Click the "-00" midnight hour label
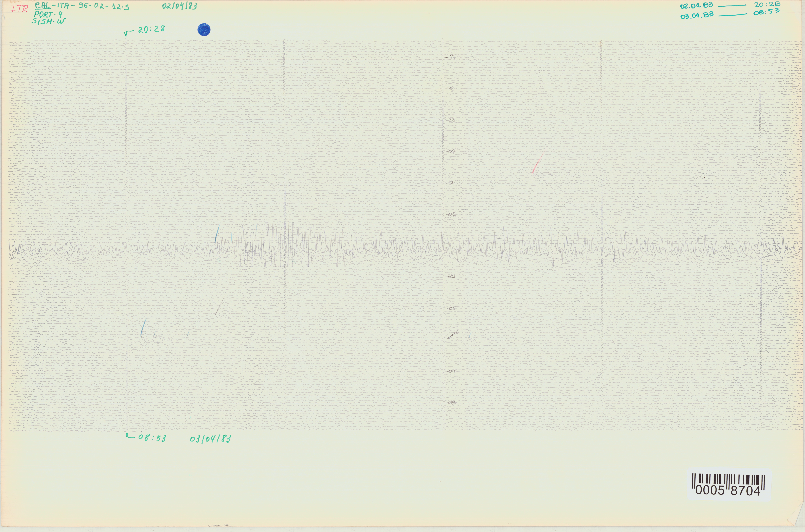Screen dimensions: 805x532 tap(450, 151)
